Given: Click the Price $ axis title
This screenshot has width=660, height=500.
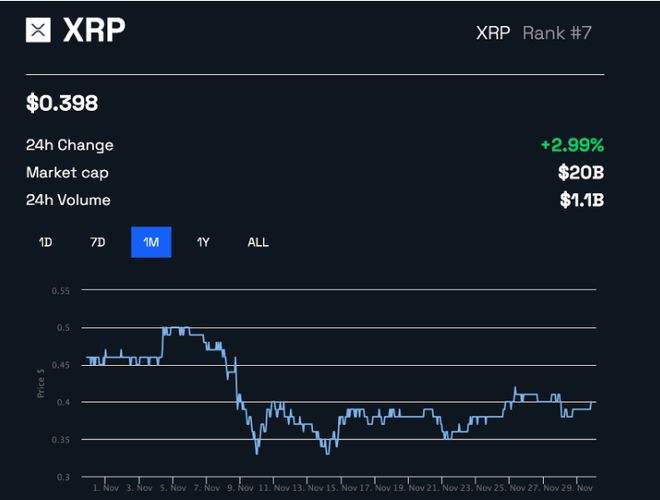Looking at the screenshot, I should pyautogui.click(x=40, y=383).
